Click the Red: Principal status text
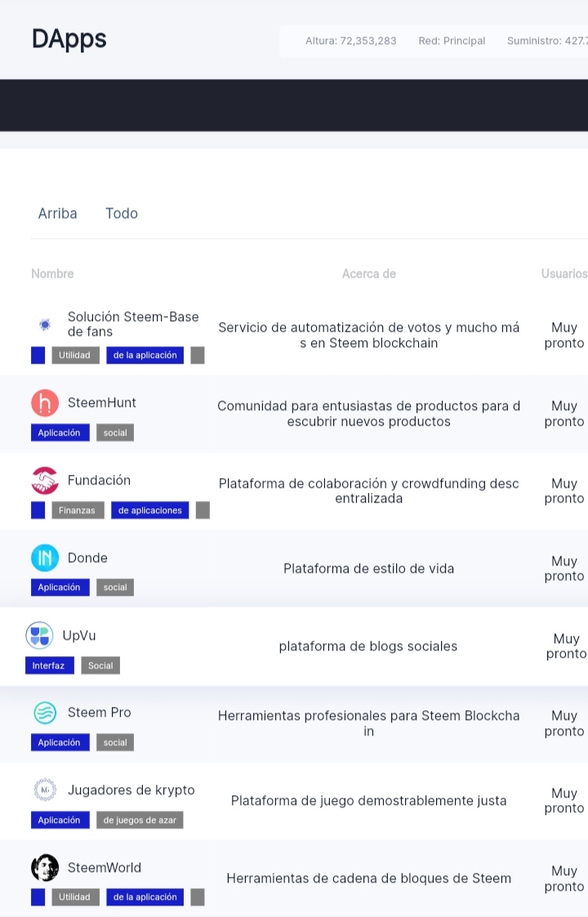This screenshot has height=917, width=588. point(452,41)
